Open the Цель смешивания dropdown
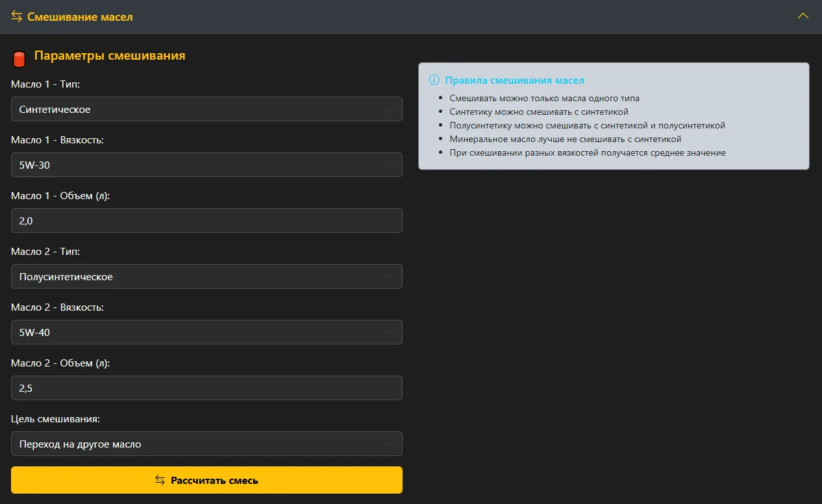This screenshot has width=822, height=504. pyautogui.click(x=206, y=444)
